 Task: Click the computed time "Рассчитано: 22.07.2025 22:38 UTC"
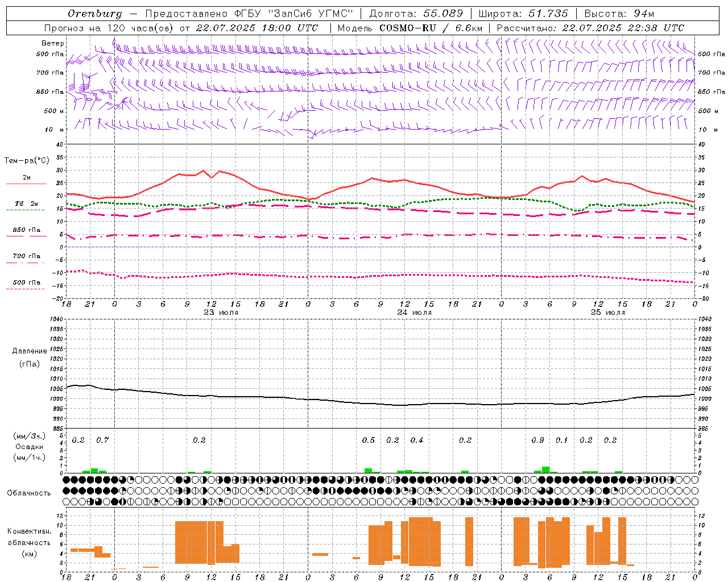tap(590, 28)
